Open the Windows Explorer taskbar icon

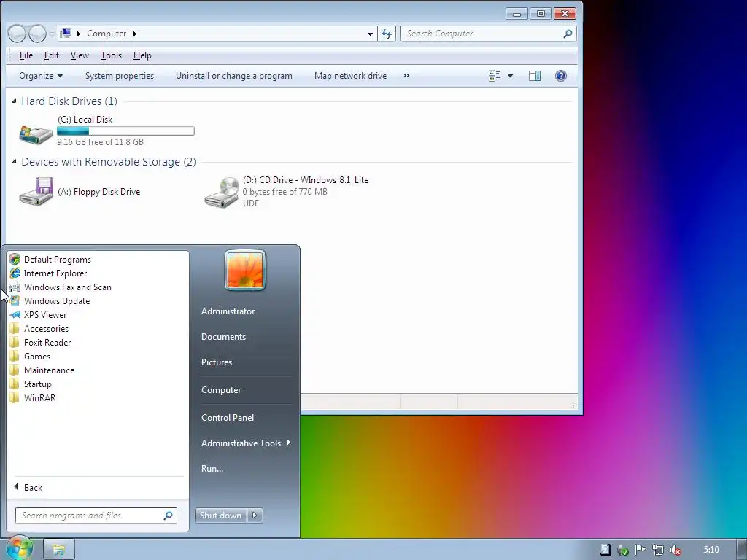coord(58,550)
